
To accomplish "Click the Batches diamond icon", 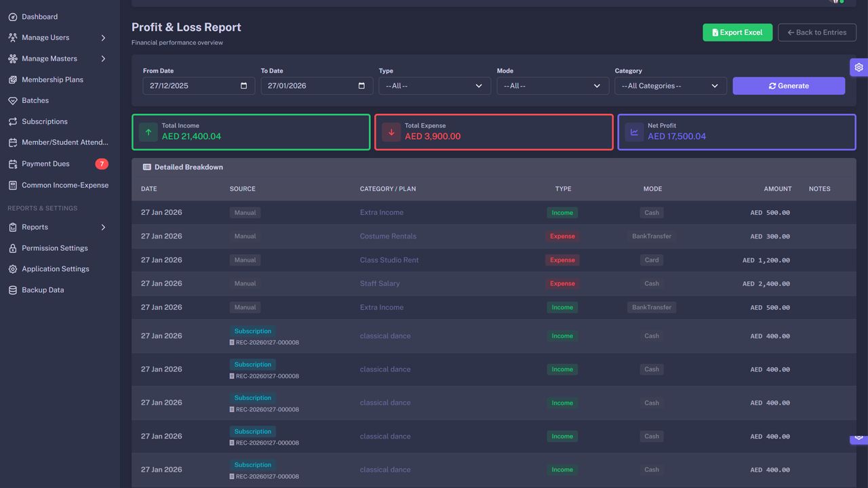I will 13,101.
